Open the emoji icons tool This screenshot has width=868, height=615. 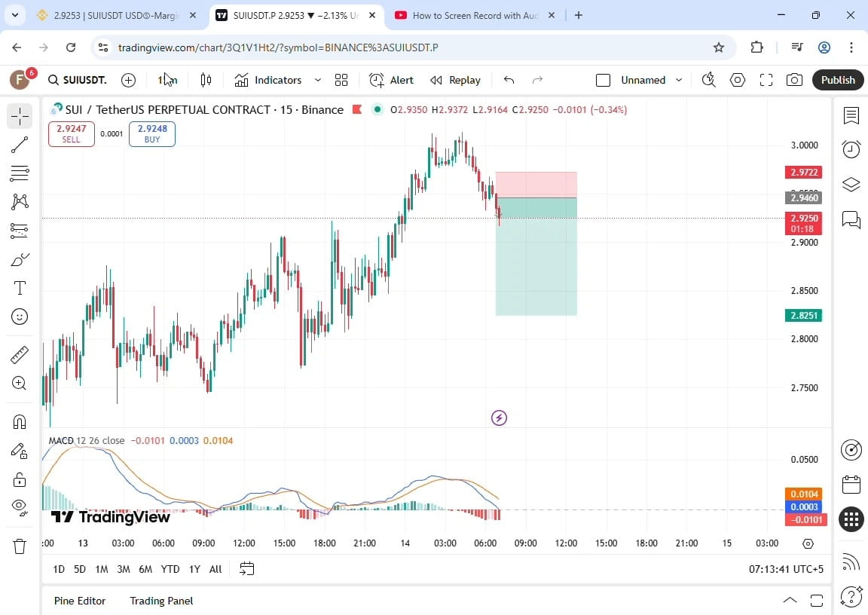[x=20, y=317]
